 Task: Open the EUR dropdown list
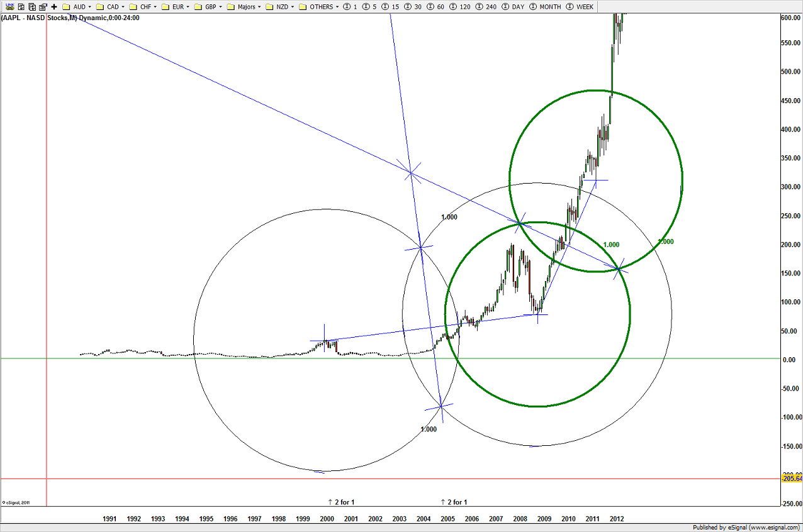[x=188, y=6]
